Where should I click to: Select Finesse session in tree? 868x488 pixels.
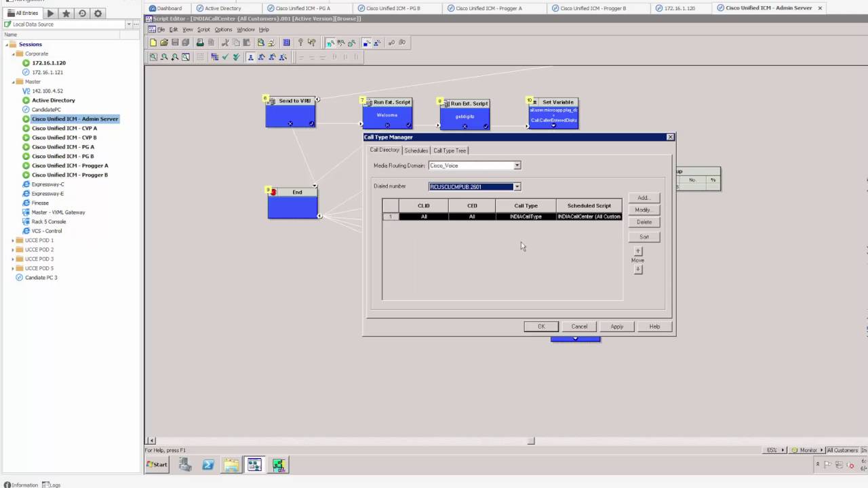[40, 203]
